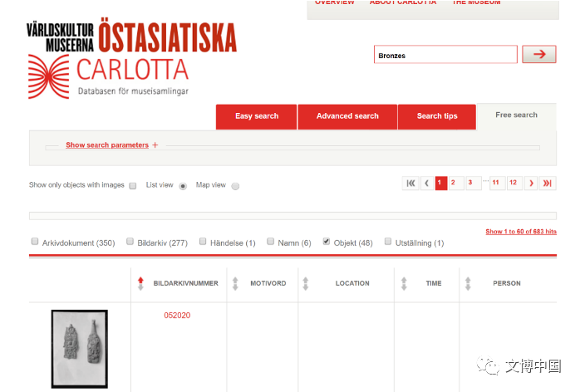Go to the previous results page
Screen dimensions: 580x392
(427, 183)
